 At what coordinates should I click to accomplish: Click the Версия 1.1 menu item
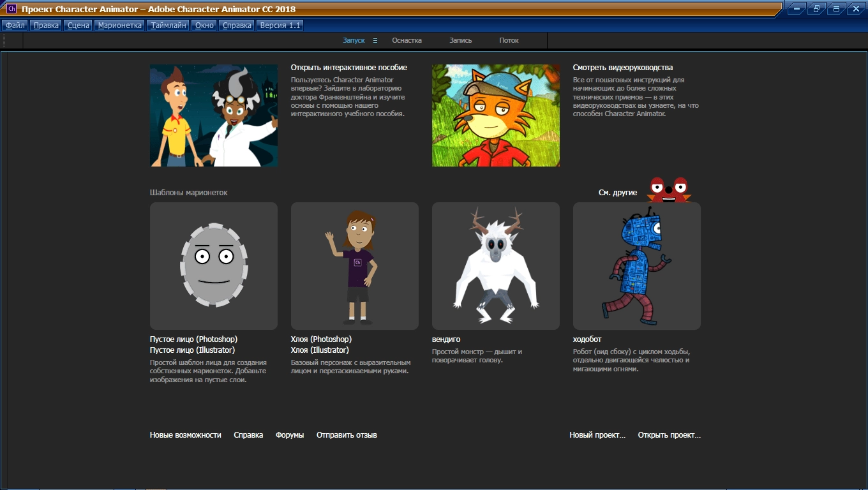280,26
